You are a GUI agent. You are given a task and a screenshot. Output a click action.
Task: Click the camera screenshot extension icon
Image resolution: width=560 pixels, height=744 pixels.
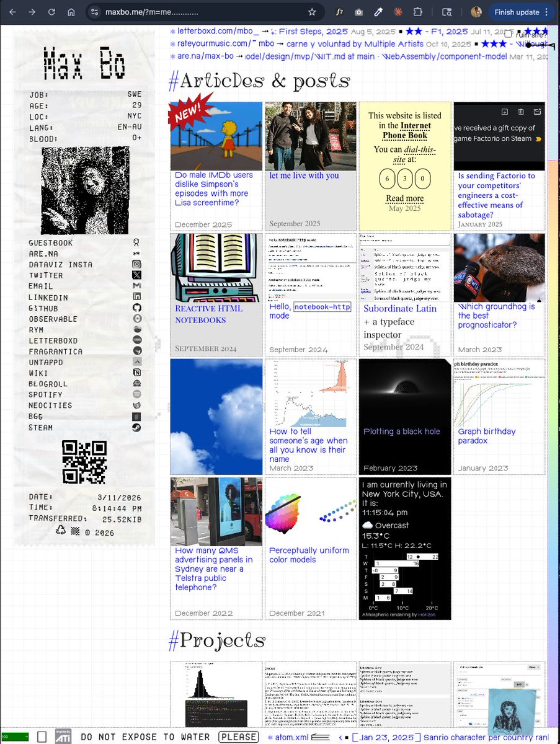[358, 12]
